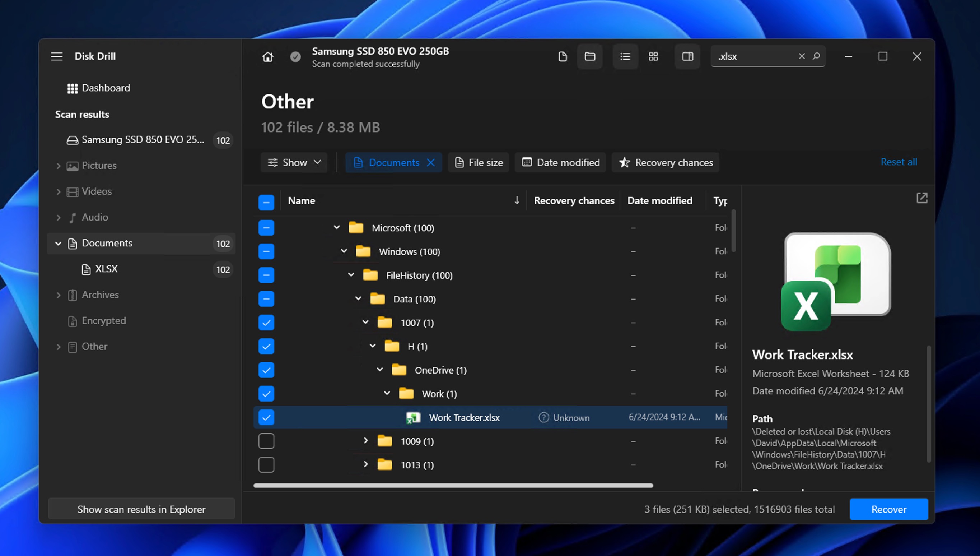Expand the Pictures category in sidebar
The image size is (980, 556).
tap(59, 166)
